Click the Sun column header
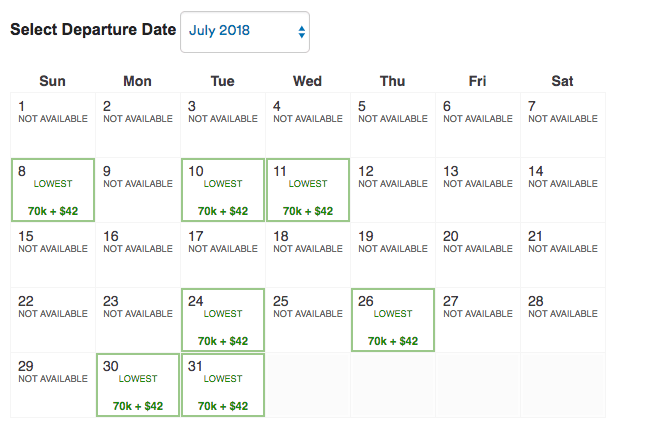Screen dimensions: 659x436 53,81
